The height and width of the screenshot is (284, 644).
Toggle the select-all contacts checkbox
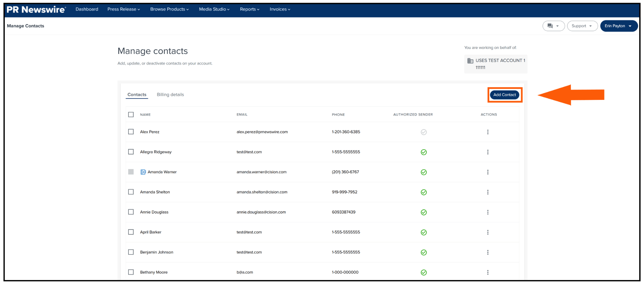coord(131,115)
